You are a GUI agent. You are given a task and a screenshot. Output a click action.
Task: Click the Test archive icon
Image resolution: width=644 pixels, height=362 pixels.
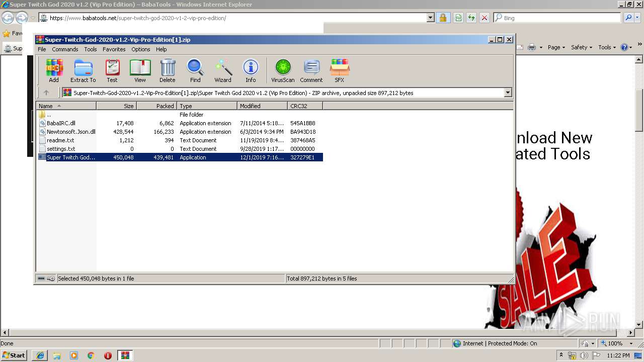pyautogui.click(x=112, y=71)
